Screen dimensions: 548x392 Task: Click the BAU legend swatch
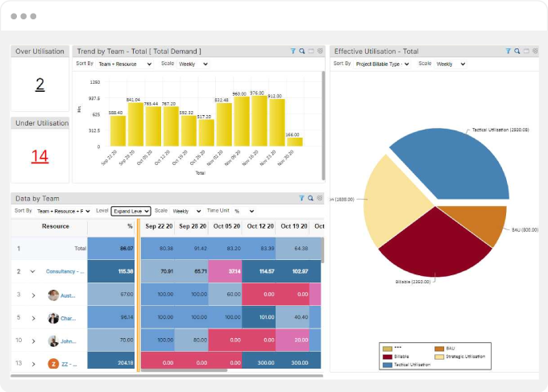[439, 349]
